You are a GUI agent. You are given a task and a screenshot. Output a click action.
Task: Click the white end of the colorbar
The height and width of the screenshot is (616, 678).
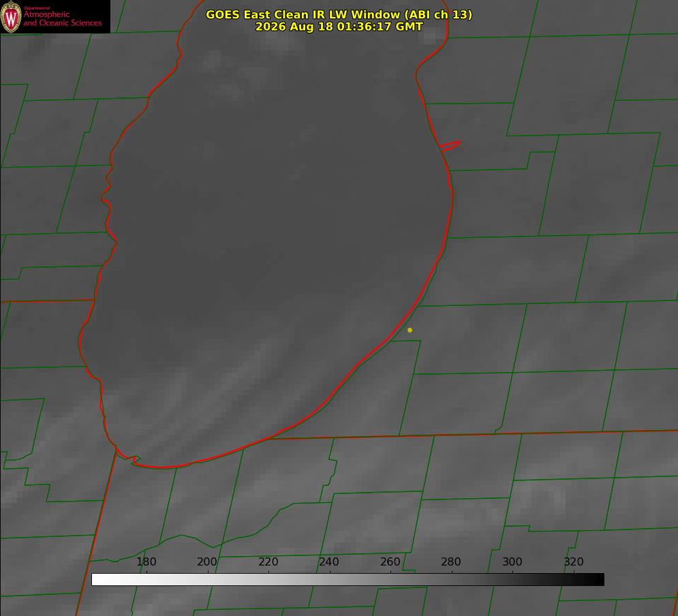pos(96,580)
